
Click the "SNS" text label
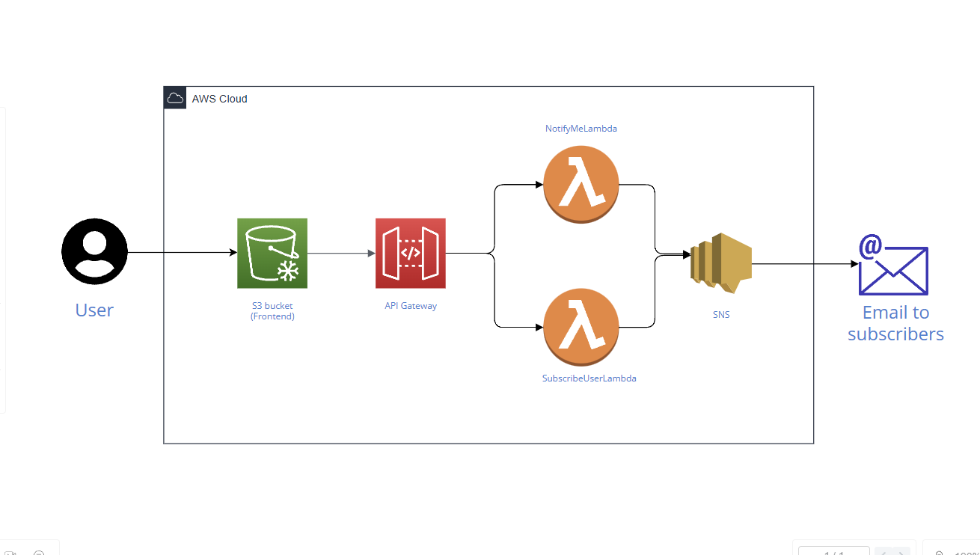[x=720, y=315]
